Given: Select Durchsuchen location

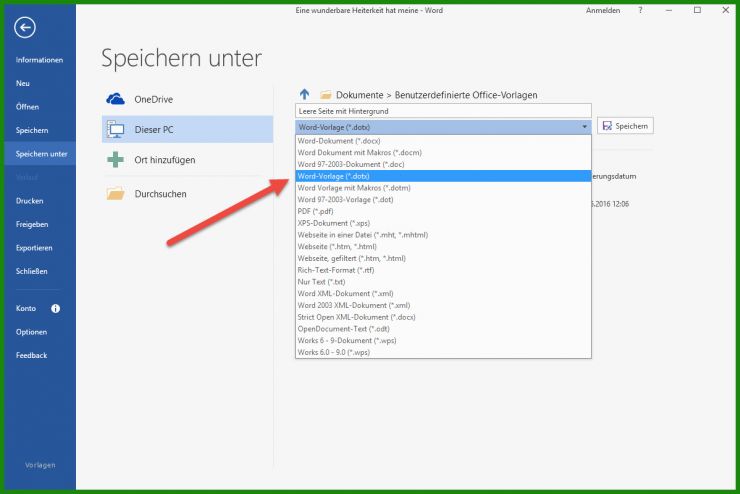Looking at the screenshot, I should tap(187, 193).
